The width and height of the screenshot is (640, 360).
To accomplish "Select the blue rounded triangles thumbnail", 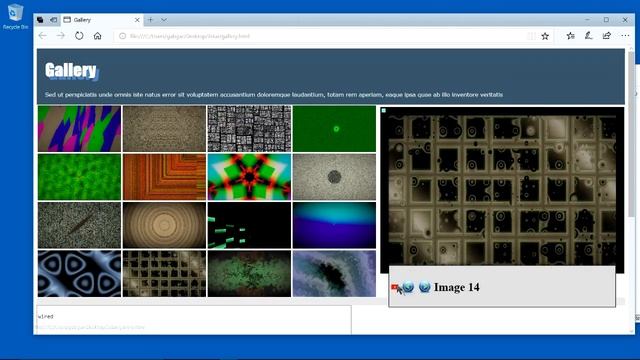I will click(80, 273).
